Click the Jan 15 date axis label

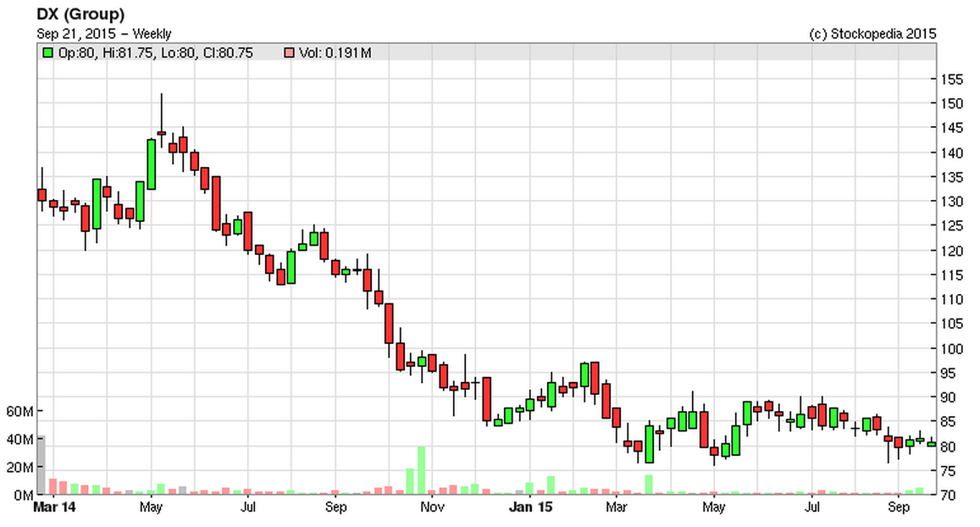pyautogui.click(x=530, y=507)
